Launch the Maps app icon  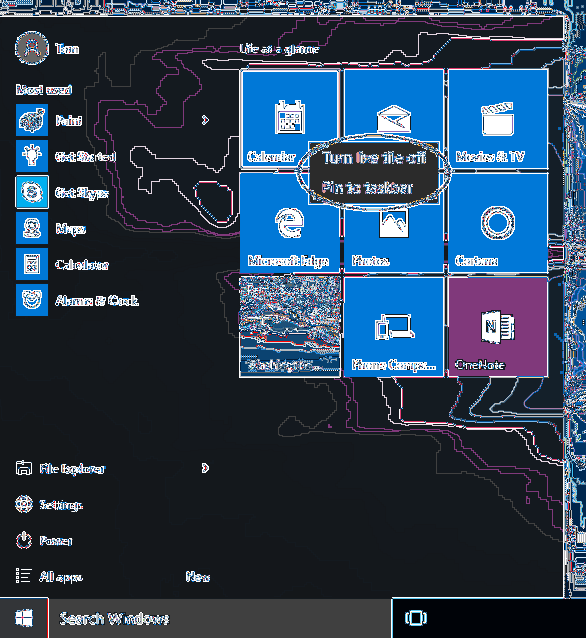(32, 228)
